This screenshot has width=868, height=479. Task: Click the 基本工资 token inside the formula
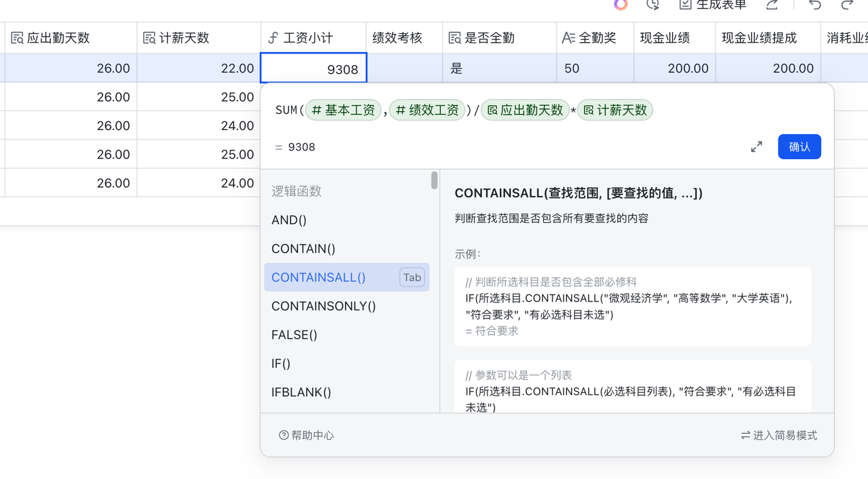pos(343,110)
